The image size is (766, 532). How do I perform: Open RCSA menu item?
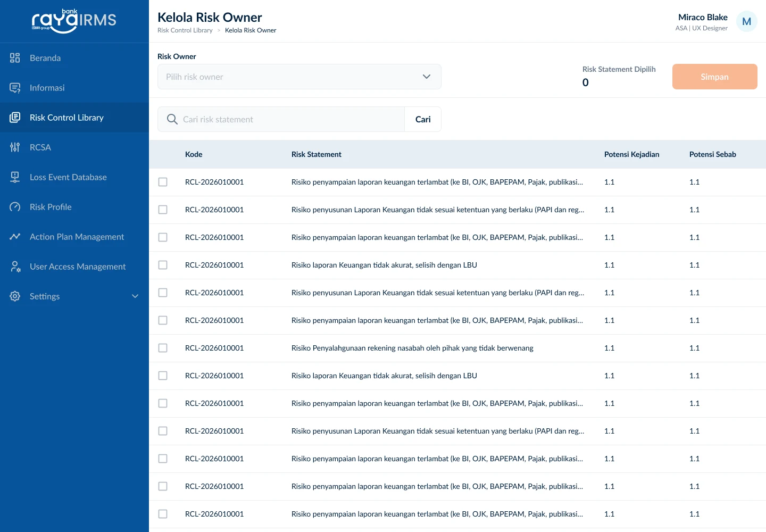tap(74, 147)
